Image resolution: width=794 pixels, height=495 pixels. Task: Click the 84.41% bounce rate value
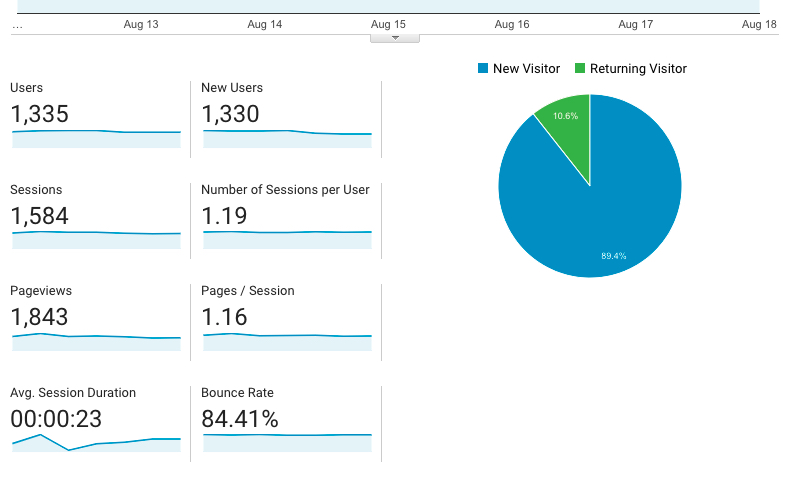(x=240, y=419)
